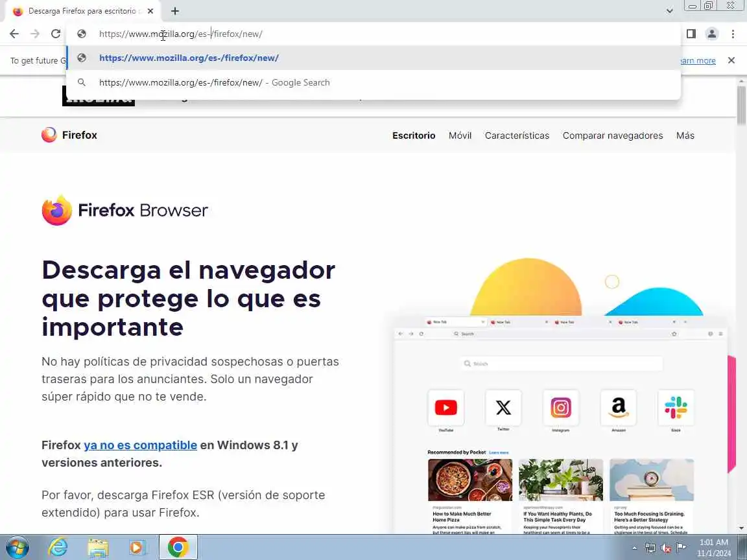Select the Google Search suggestion row

tap(373, 82)
